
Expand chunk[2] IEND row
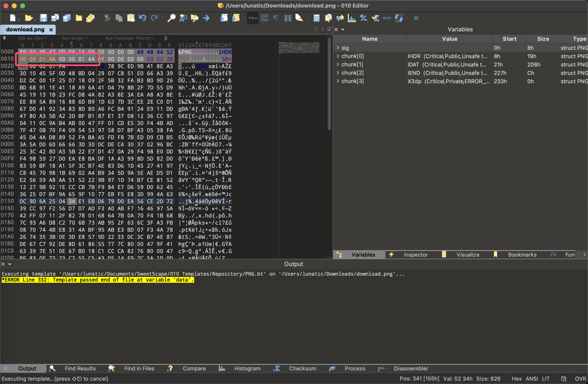[x=338, y=73]
